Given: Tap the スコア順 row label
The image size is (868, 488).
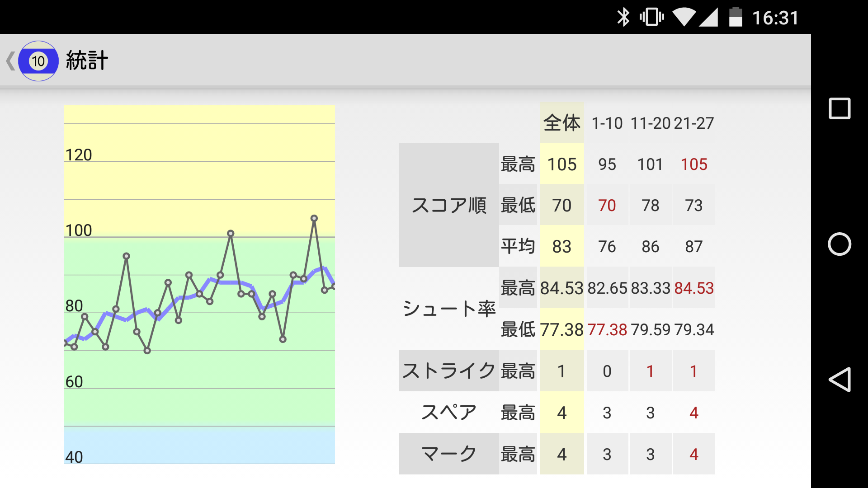Looking at the screenshot, I should point(449,205).
